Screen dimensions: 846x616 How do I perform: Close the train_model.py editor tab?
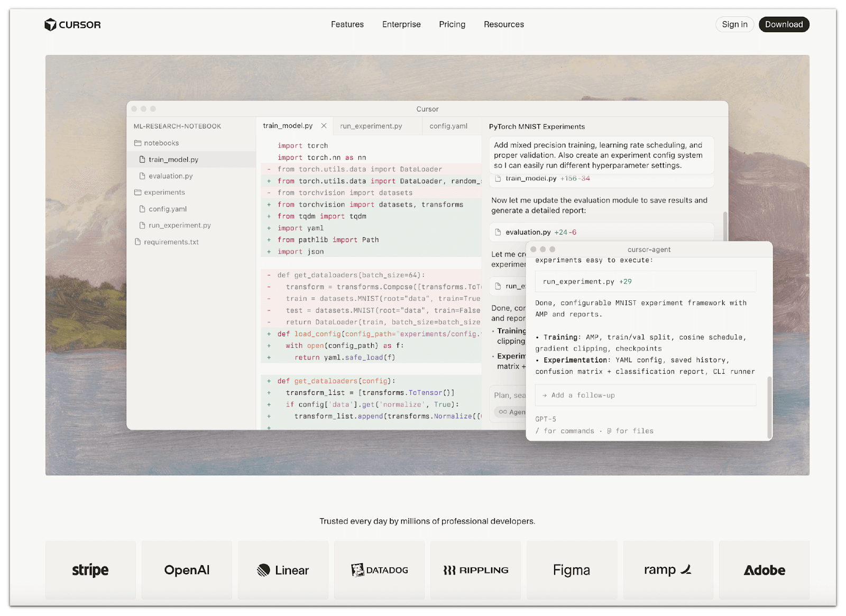324,126
